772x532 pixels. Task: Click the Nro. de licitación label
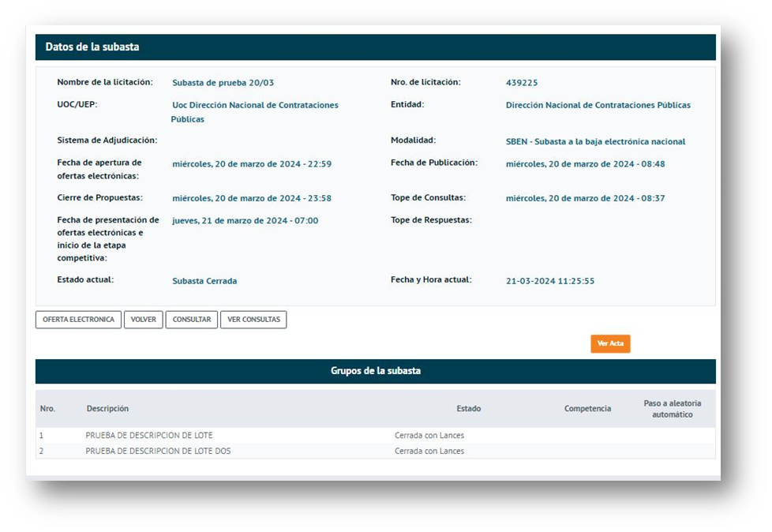[x=426, y=82]
